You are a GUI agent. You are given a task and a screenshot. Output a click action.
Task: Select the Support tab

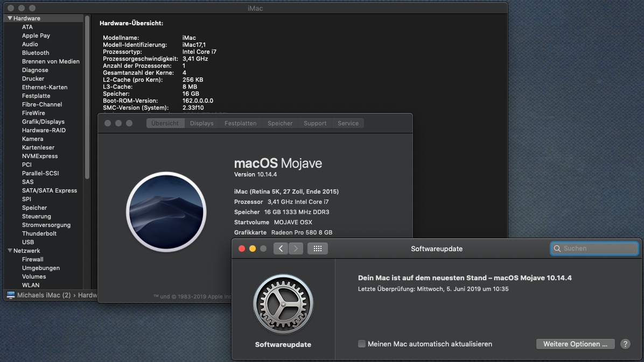tap(315, 123)
